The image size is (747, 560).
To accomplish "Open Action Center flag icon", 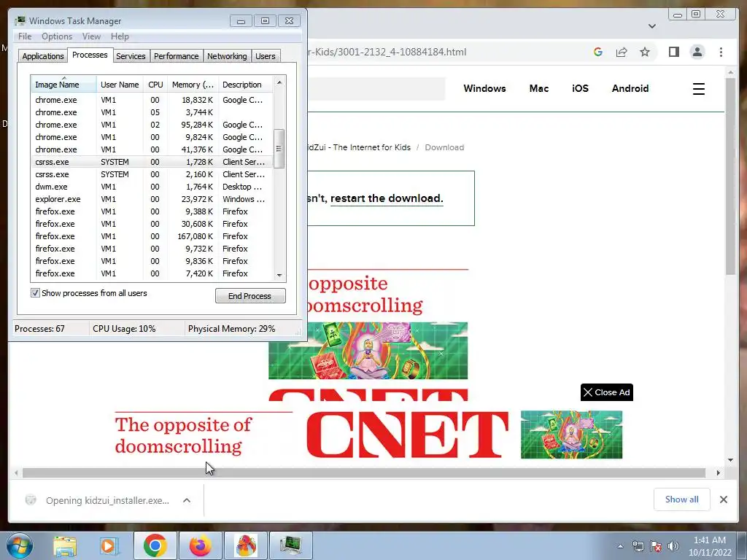I will pos(656,546).
